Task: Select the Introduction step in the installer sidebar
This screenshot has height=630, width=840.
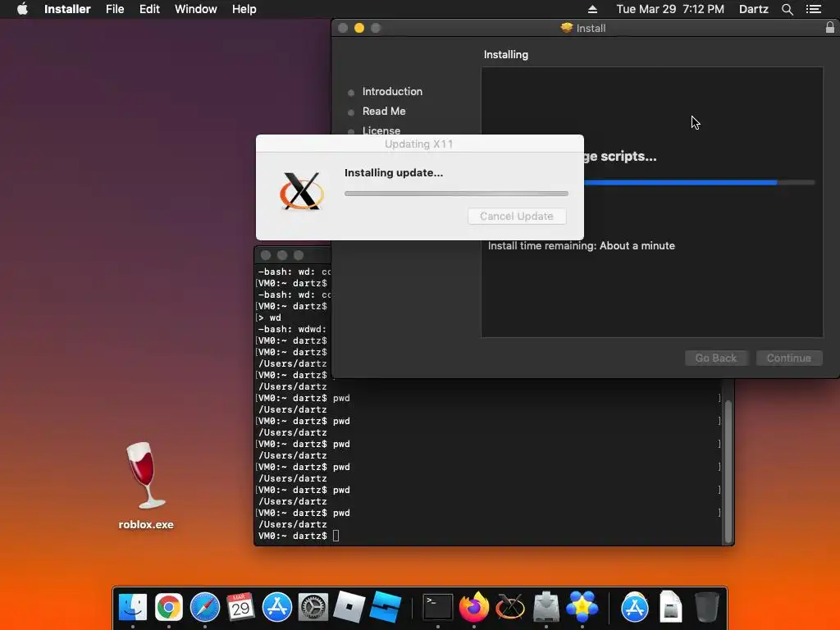Action: tap(392, 92)
